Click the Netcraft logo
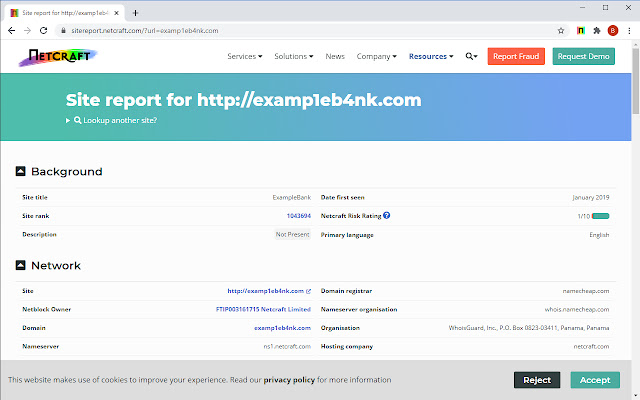This screenshot has height=400, width=640. [x=58, y=57]
